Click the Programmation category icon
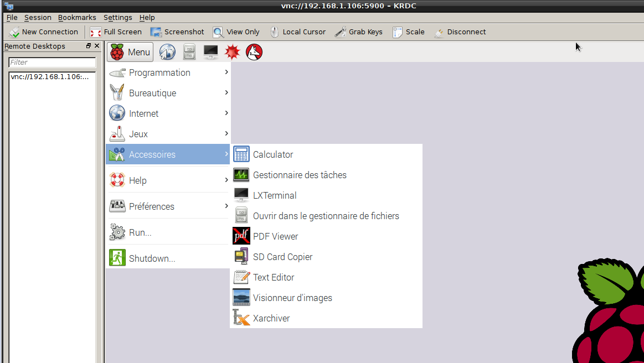The width and height of the screenshot is (644, 363). click(117, 72)
